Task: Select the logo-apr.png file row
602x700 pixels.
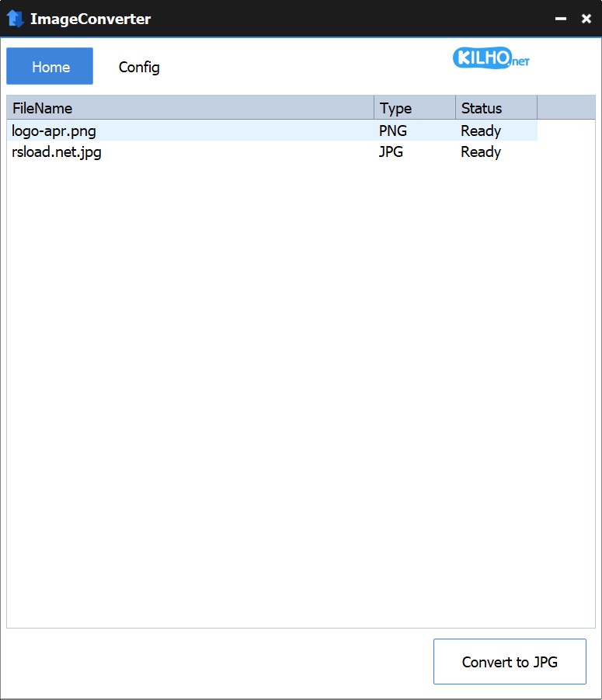Action: (54, 131)
